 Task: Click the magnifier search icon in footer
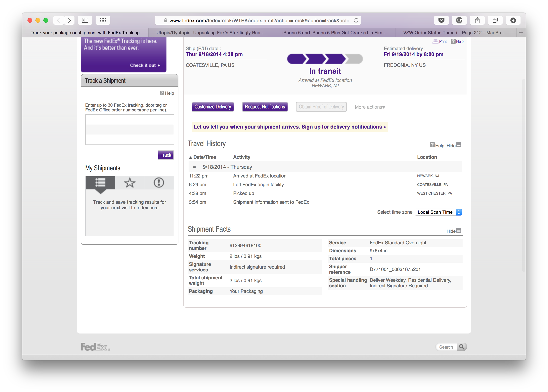[x=462, y=347]
